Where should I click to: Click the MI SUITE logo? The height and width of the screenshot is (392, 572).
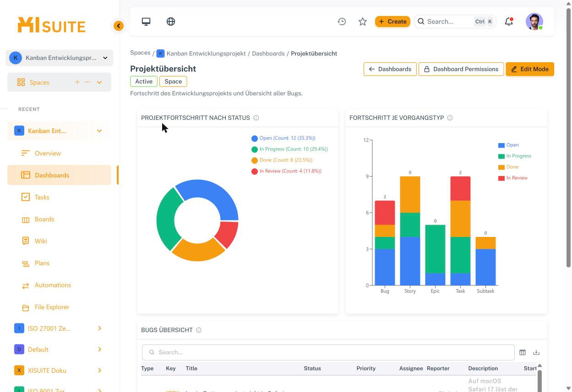click(x=51, y=25)
